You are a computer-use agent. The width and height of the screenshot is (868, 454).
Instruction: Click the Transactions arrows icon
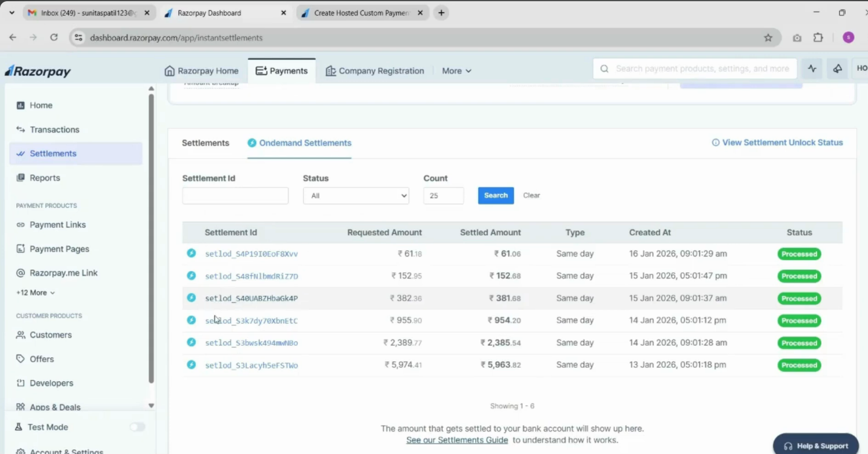21,130
